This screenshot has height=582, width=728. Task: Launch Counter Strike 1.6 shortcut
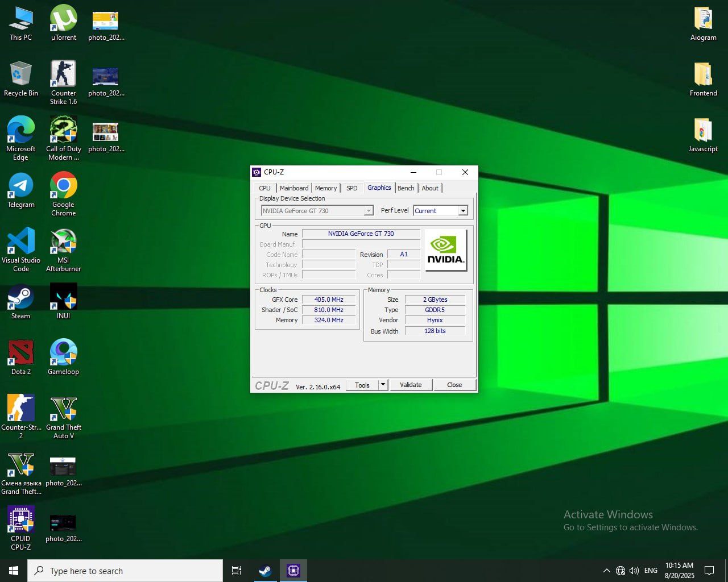(63, 83)
